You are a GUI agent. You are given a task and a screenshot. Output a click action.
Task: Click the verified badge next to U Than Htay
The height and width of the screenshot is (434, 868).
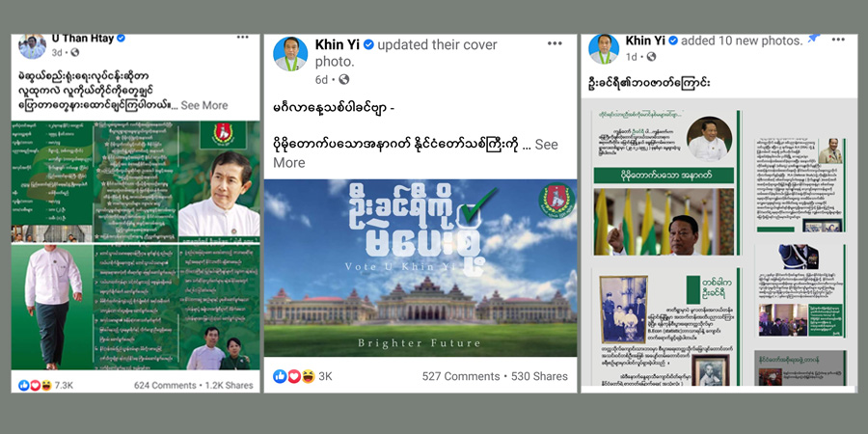pos(121,39)
